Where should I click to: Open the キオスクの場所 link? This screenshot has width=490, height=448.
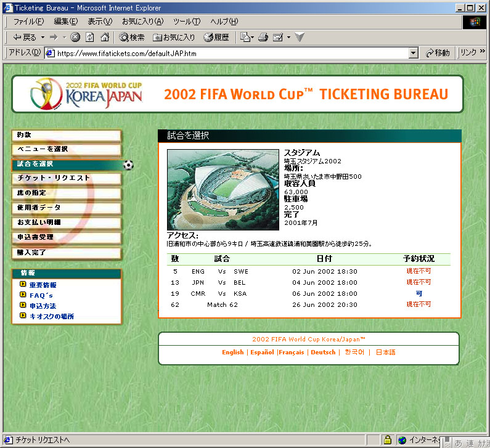tap(52, 317)
